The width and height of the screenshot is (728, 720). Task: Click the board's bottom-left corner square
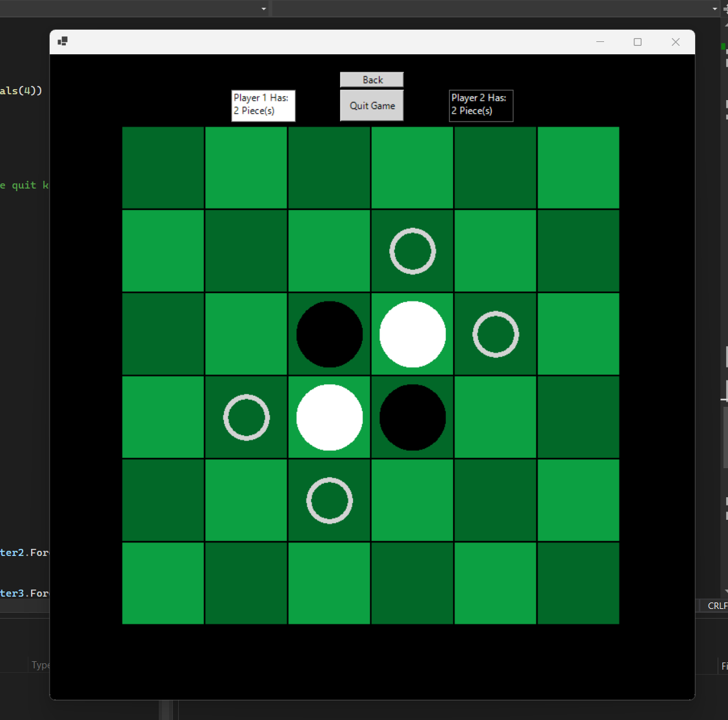(x=163, y=583)
